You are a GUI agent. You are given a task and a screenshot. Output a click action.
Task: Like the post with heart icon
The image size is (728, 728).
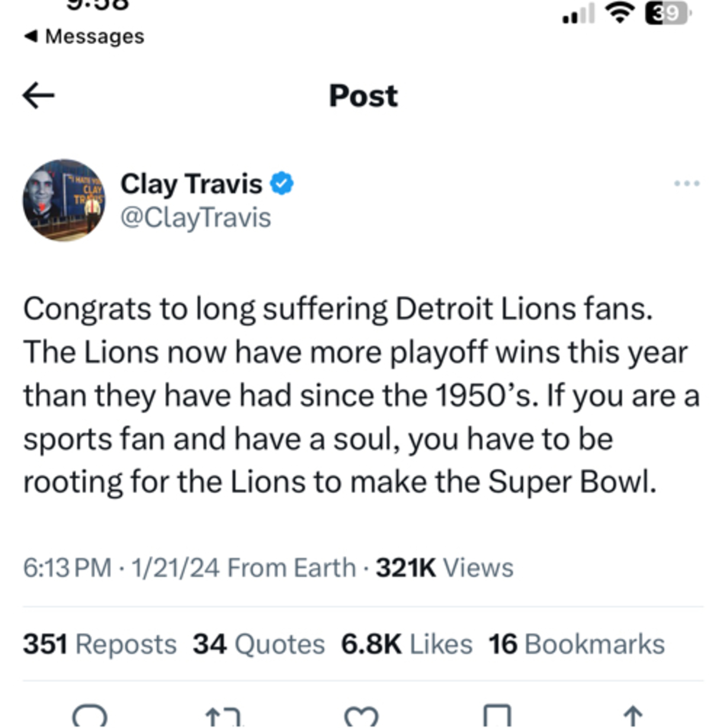pos(361,716)
